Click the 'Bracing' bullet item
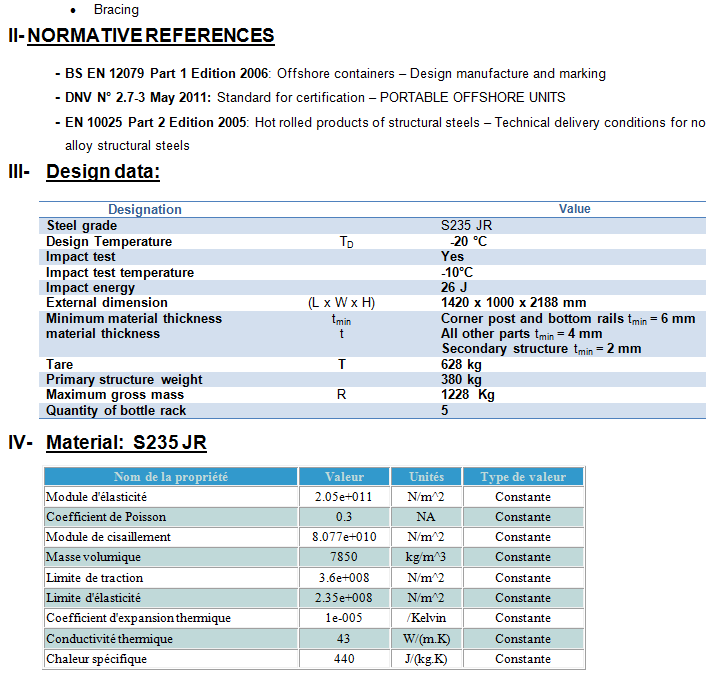This screenshot has height=685, width=706. tap(116, 9)
